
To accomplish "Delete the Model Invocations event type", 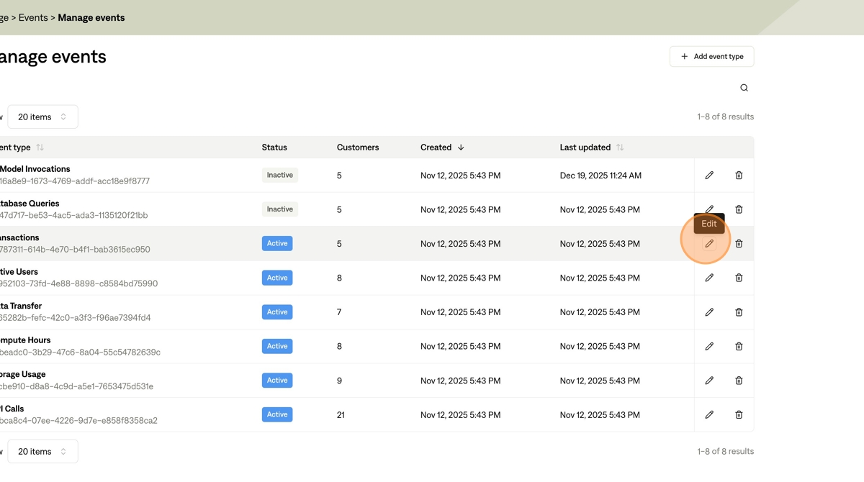I will click(x=739, y=175).
